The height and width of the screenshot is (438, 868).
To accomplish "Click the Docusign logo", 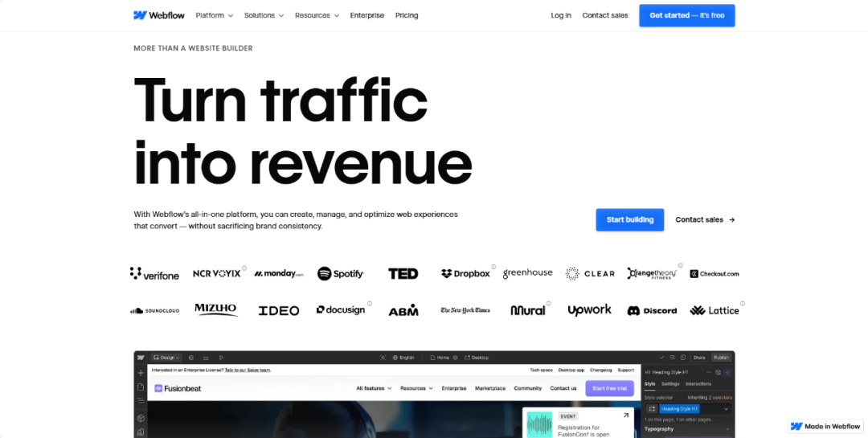I will point(341,310).
